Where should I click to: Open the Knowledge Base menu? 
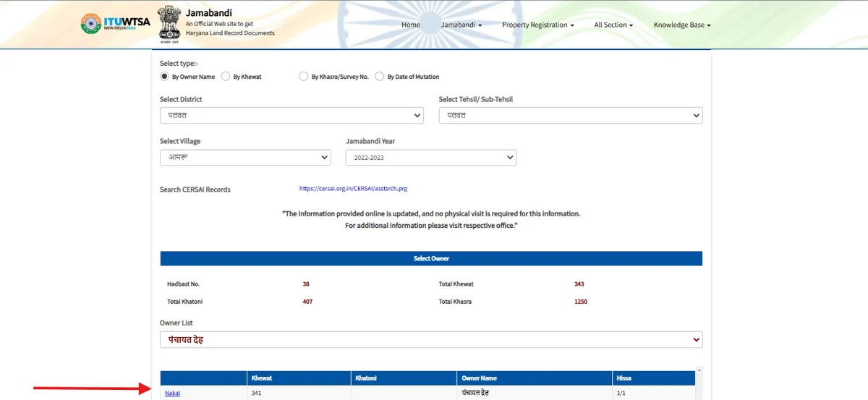point(681,25)
